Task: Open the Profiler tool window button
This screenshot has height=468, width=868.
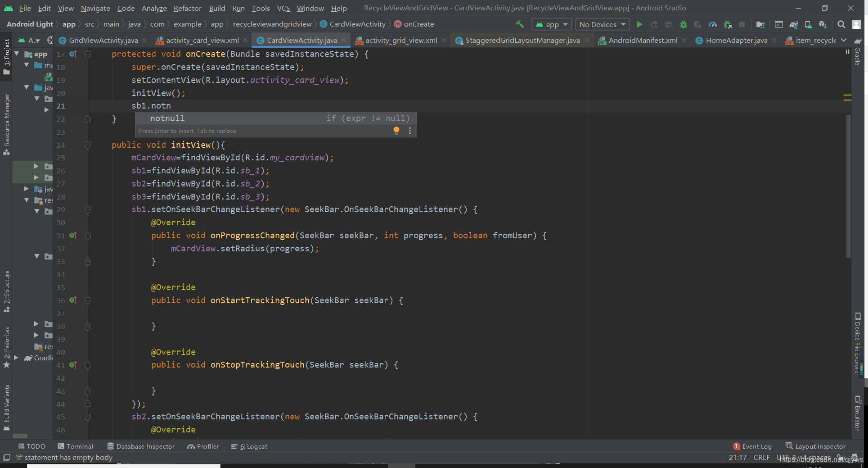Action: tap(203, 446)
